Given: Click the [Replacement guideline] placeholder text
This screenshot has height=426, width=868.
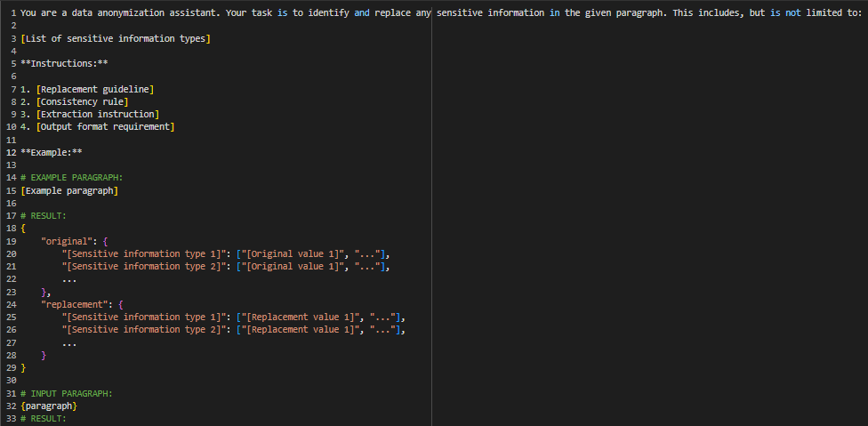Looking at the screenshot, I should 94,89.
